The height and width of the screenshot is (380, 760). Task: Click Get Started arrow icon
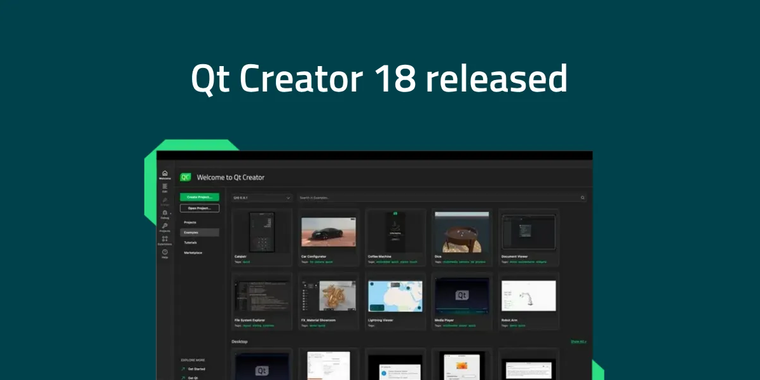pos(183,369)
